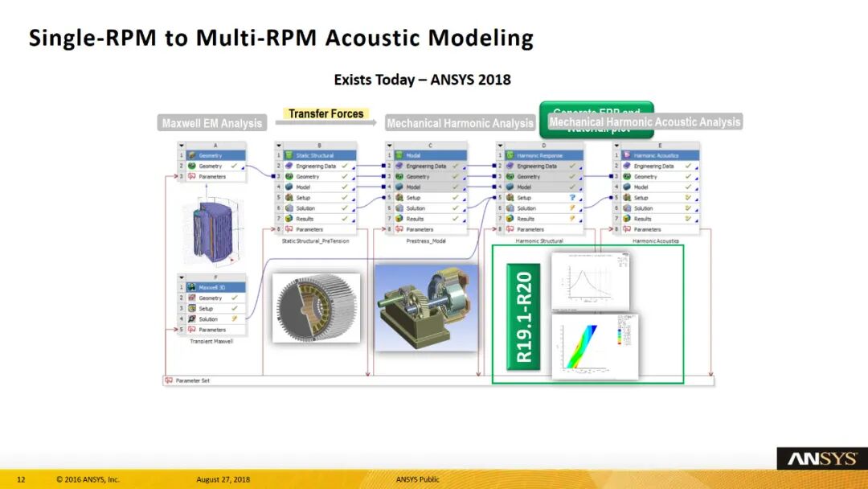Click Solution lightning status in Harmonic Response
Screen dimensions: 868x489
coord(571,208)
